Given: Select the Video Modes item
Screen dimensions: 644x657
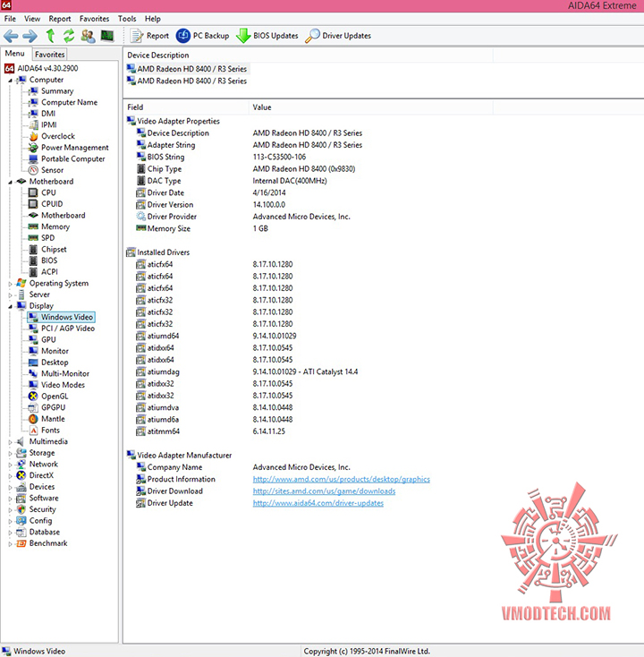Looking at the screenshot, I should 63,385.
